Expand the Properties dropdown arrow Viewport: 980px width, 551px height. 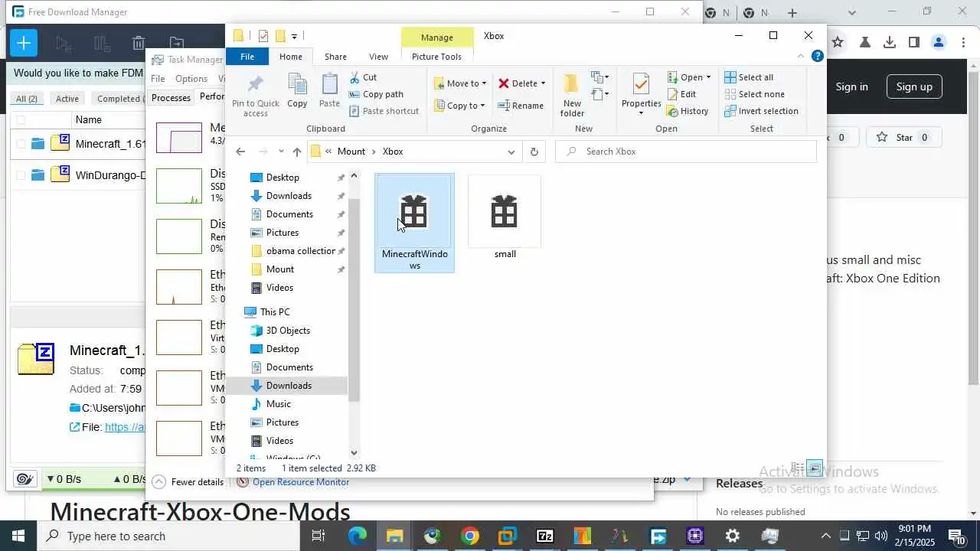pyautogui.click(x=641, y=113)
